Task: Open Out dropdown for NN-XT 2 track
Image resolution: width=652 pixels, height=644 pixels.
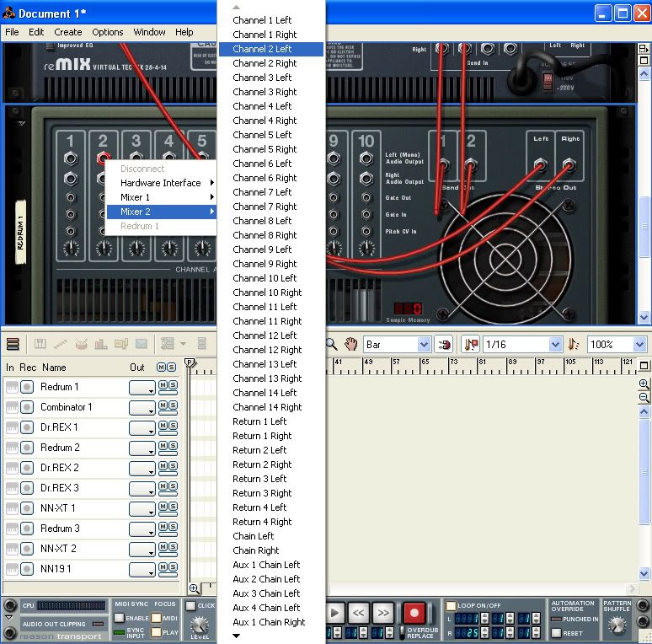Action: [142, 549]
